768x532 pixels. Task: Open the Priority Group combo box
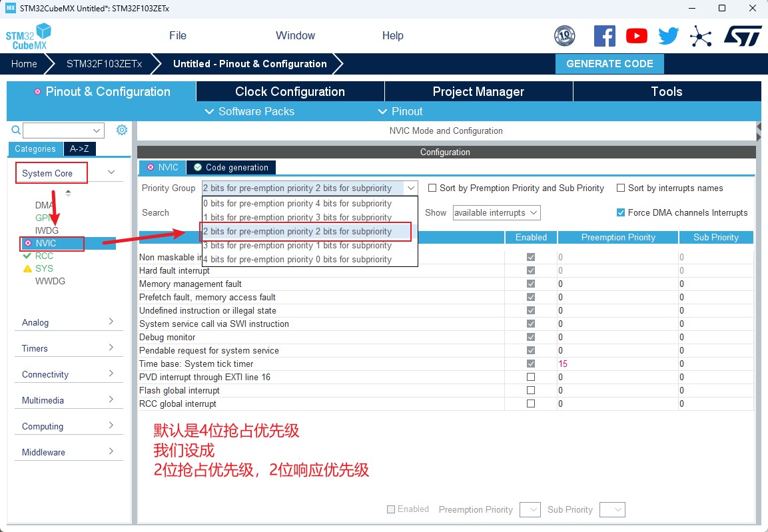click(310, 188)
